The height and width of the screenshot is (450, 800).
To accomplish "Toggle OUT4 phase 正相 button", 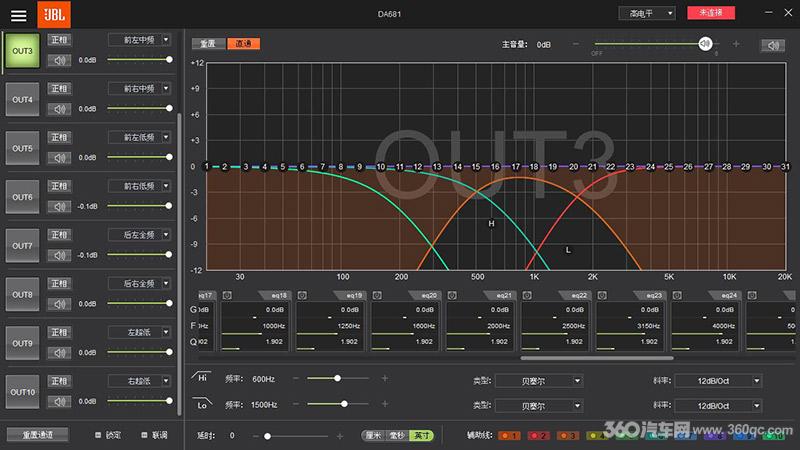I will tap(59, 89).
